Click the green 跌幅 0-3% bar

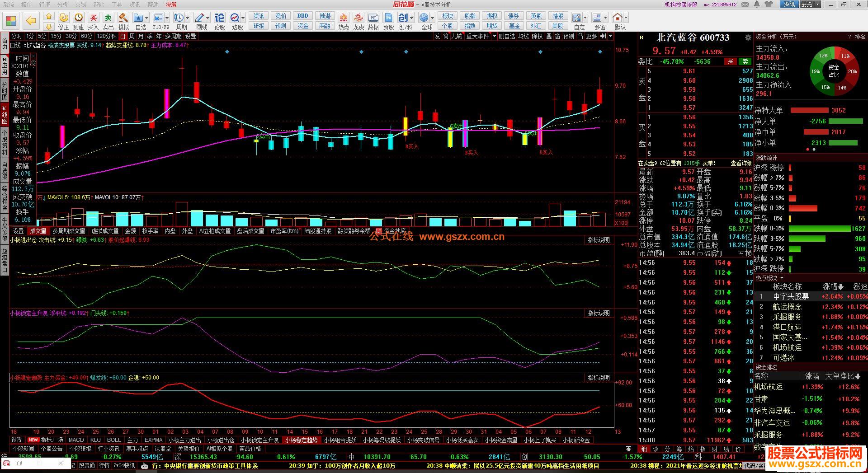pos(820,229)
